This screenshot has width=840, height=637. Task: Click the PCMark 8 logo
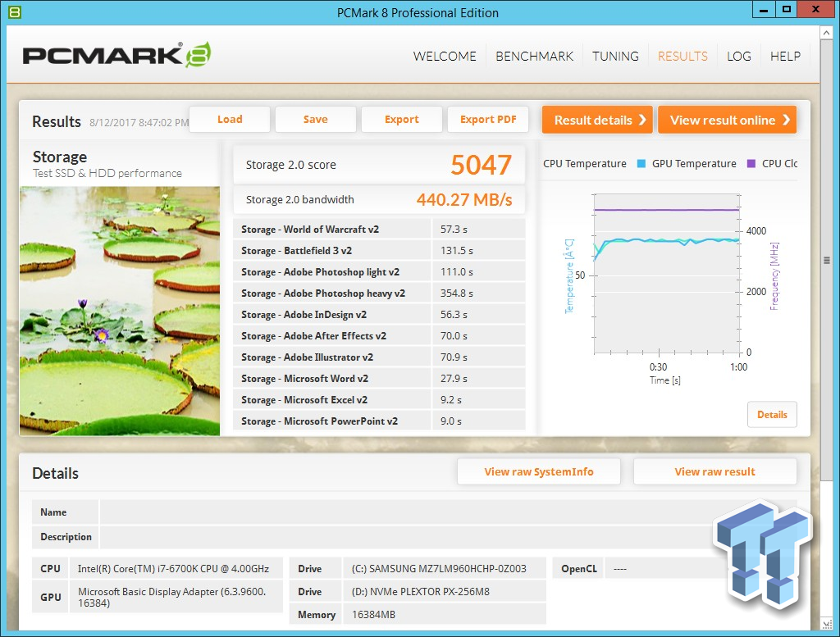point(116,55)
